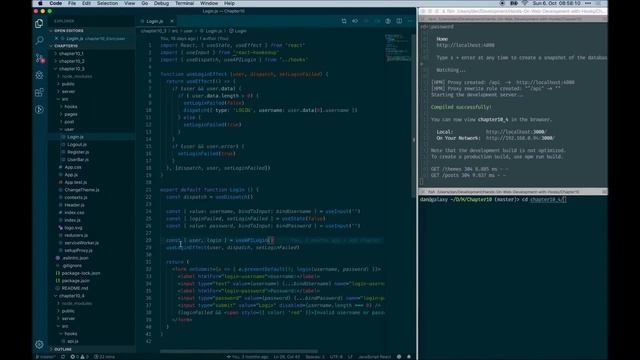Click the Wi-Fi icon in macOS menu bar
Image resolution: width=640 pixels, height=360 pixels.
click(525, 3)
